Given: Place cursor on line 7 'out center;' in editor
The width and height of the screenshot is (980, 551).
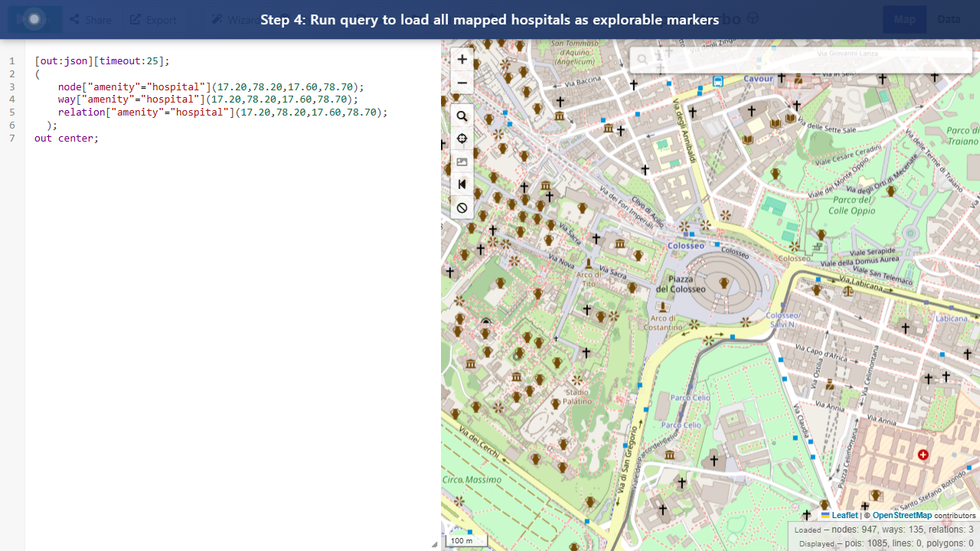Looking at the screenshot, I should [66, 138].
